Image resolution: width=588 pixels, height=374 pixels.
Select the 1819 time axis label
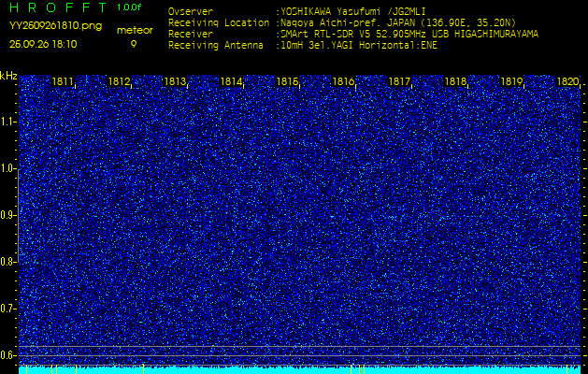click(512, 81)
